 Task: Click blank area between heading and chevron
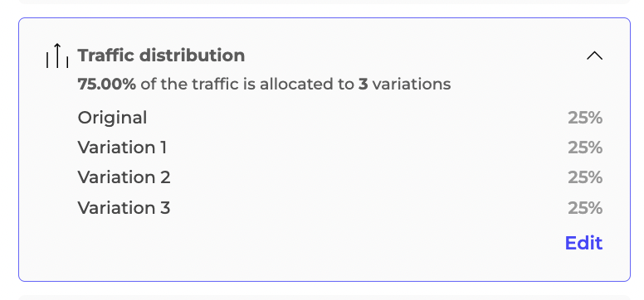(x=415, y=56)
